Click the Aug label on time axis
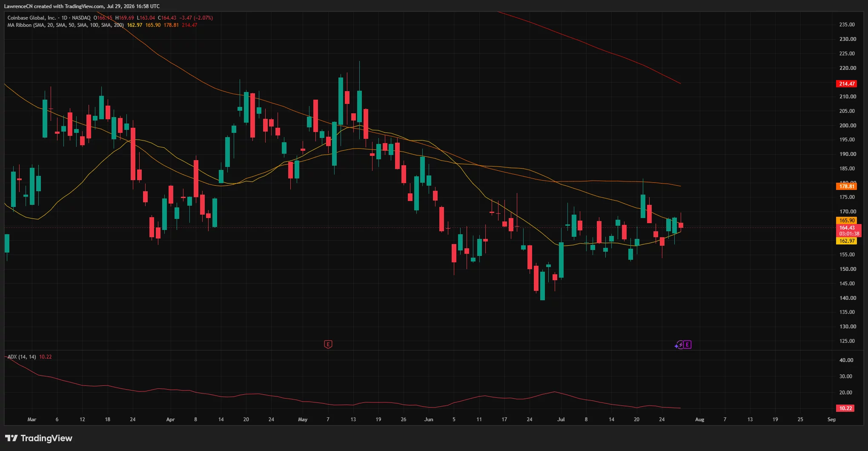The height and width of the screenshot is (451, 868). pyautogui.click(x=699, y=419)
